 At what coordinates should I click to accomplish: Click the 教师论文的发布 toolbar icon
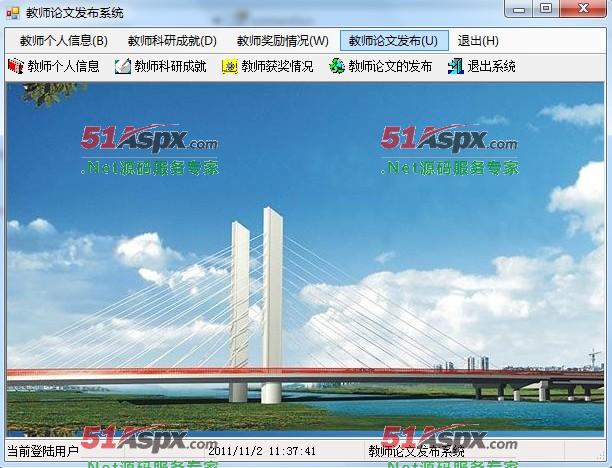click(336, 66)
